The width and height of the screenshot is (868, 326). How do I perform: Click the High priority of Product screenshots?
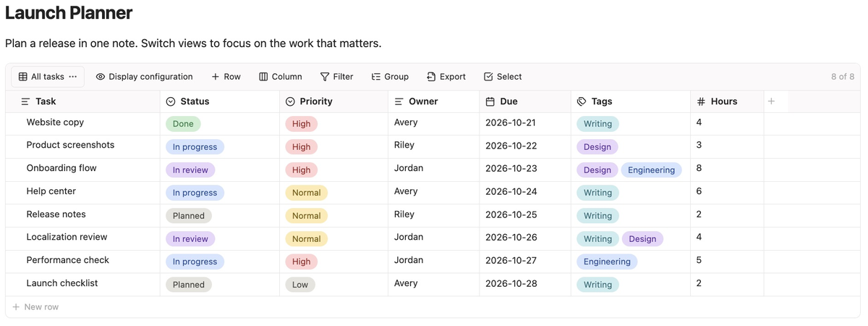(302, 147)
